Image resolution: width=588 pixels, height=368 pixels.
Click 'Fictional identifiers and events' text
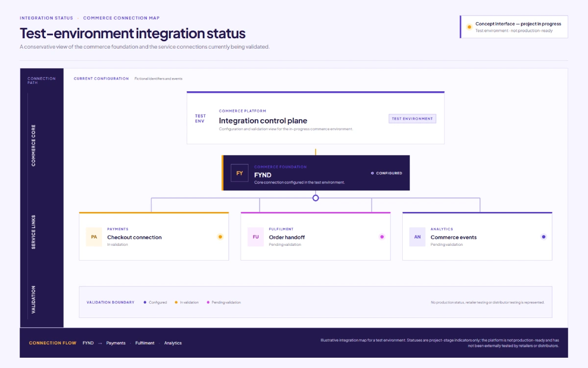158,79
